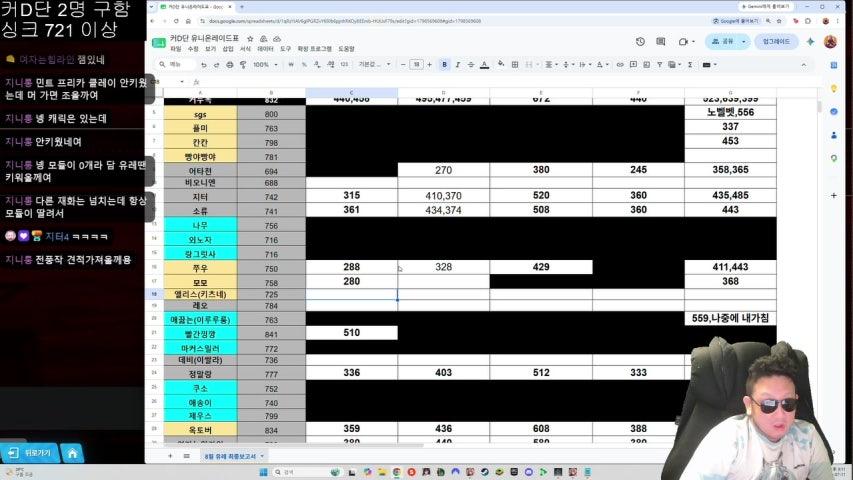
Task: Insert link using the chain icon
Action: pyautogui.click(x=620, y=65)
